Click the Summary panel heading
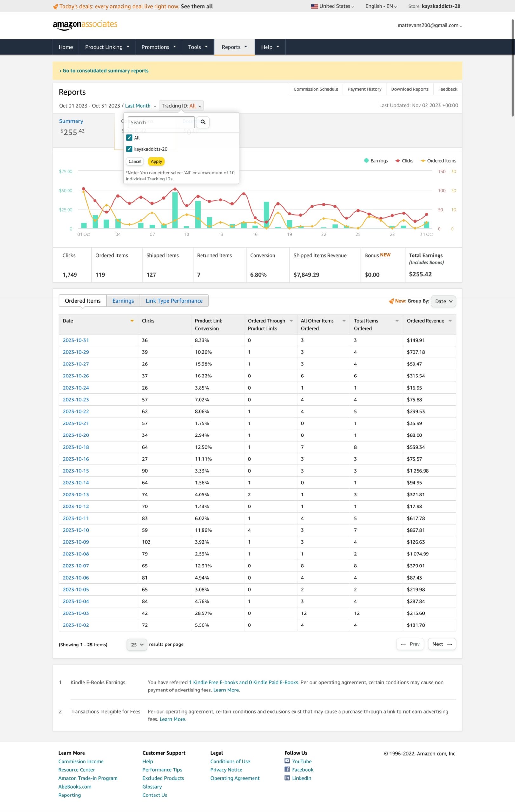The height and width of the screenshot is (812, 515). [71, 121]
